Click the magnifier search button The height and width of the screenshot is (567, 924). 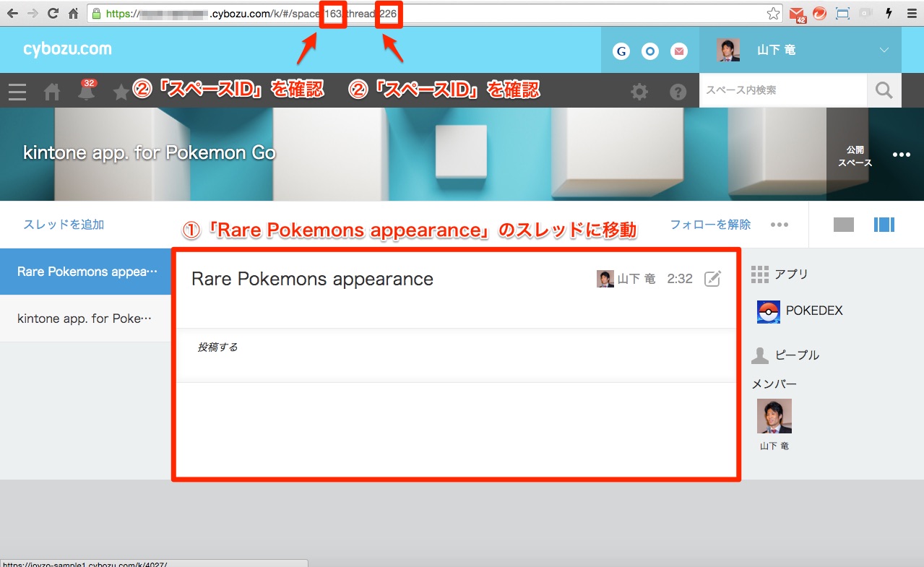click(x=884, y=90)
